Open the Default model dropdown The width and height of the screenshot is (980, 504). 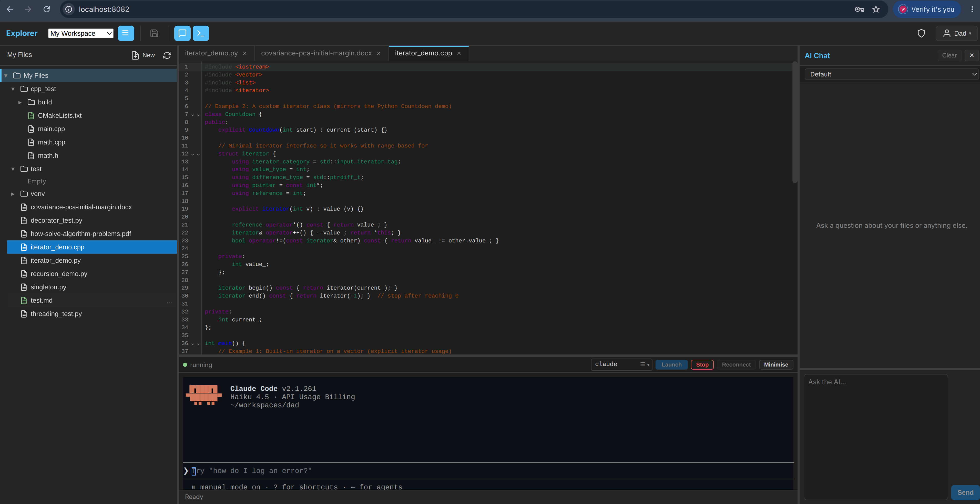click(892, 74)
